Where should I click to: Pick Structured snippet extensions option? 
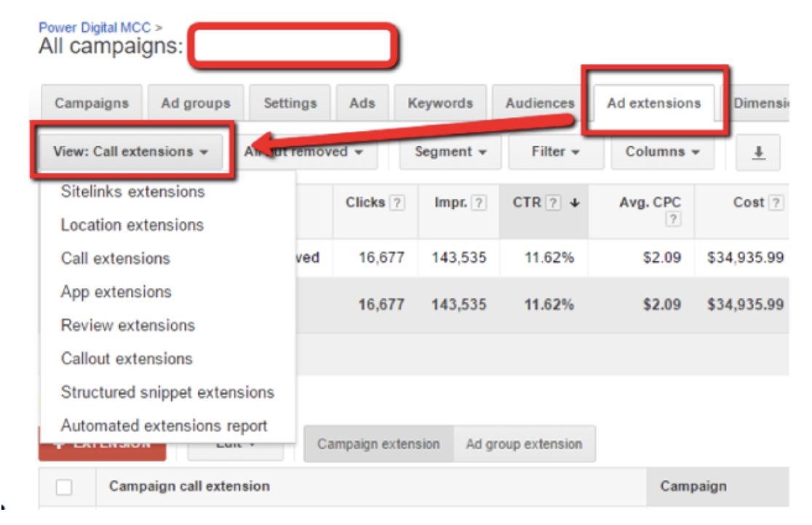coord(167,393)
